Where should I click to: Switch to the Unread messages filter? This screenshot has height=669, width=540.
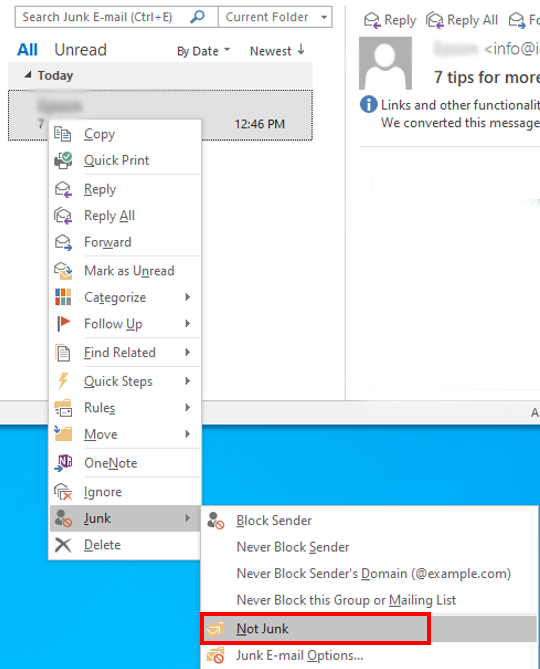[80, 50]
